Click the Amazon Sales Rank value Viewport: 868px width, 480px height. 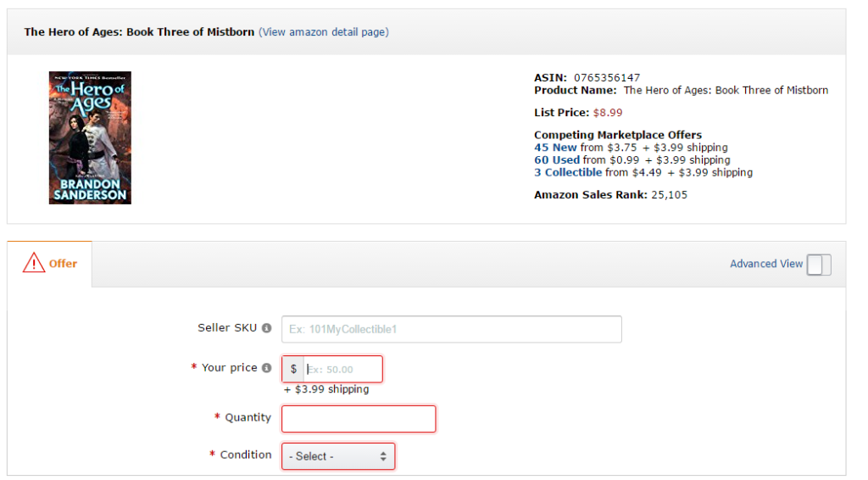(669, 195)
